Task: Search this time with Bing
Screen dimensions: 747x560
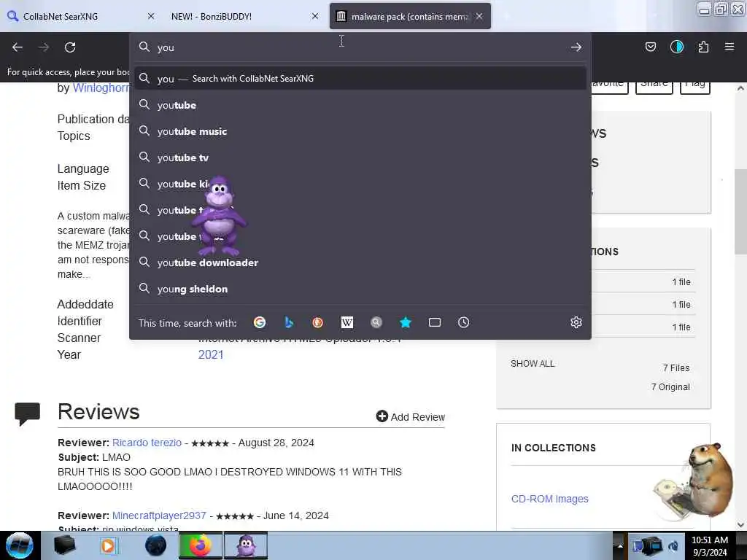Action: (x=289, y=322)
